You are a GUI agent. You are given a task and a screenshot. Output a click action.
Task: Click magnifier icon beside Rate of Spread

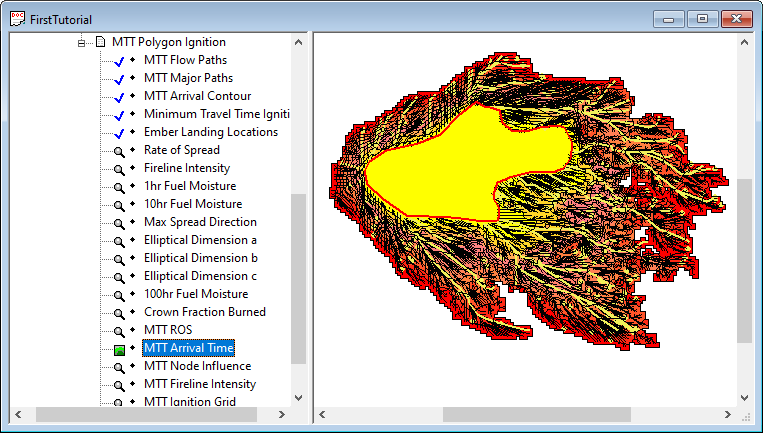pos(119,151)
